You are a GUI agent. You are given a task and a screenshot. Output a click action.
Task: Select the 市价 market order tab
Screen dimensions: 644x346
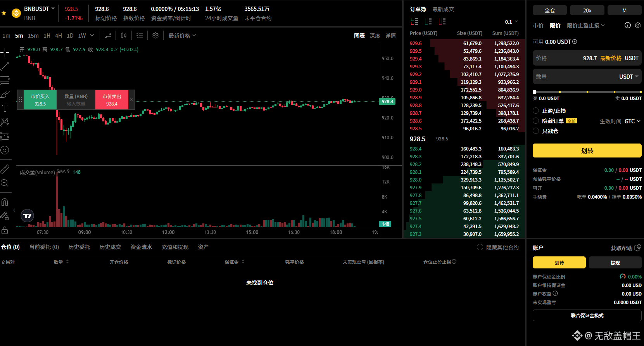point(538,26)
